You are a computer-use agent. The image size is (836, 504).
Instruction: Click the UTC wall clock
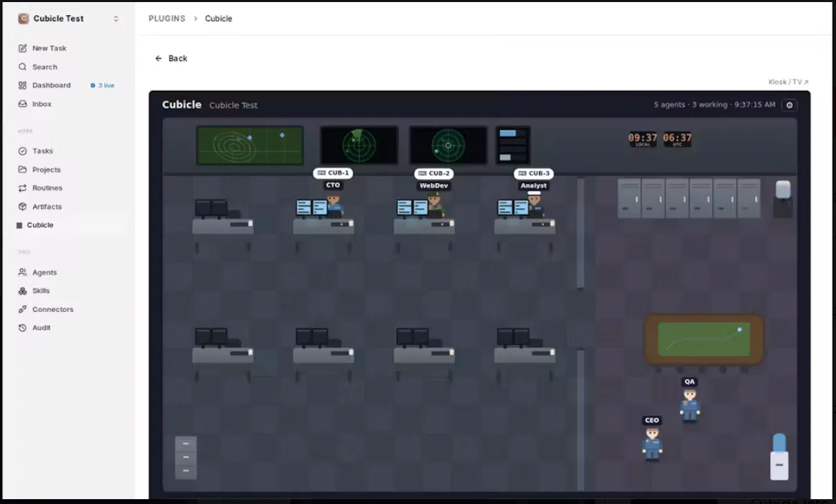coord(677,139)
